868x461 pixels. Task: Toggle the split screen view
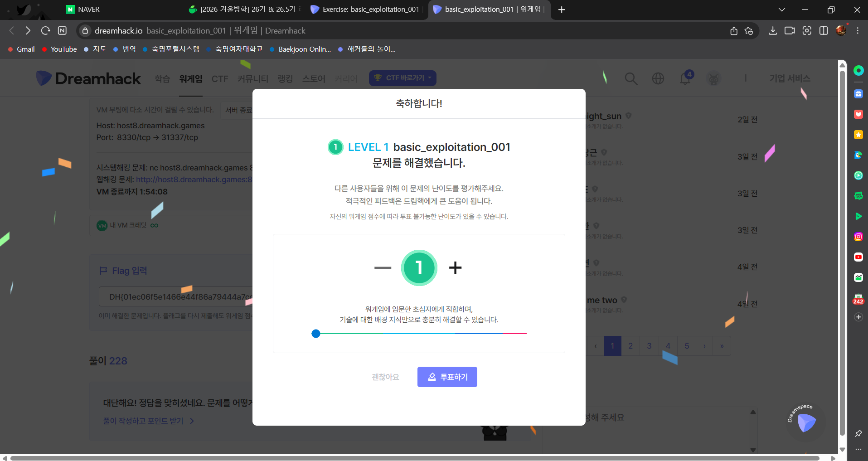click(x=824, y=30)
